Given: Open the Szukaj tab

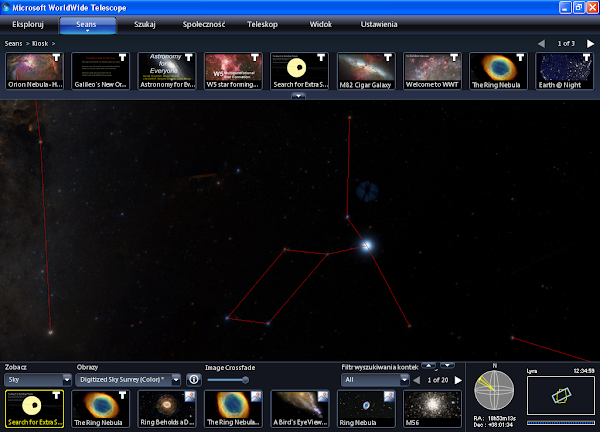Looking at the screenshot, I should (x=145, y=24).
